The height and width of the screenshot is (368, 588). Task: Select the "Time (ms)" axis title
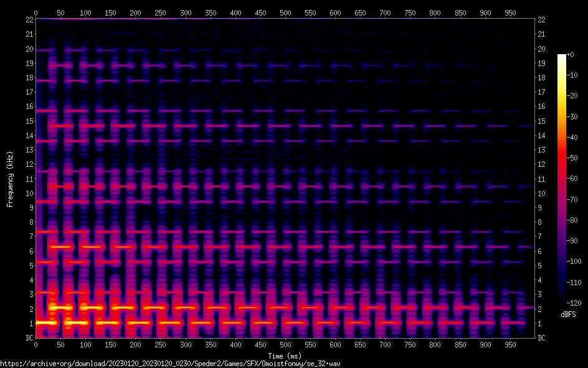tap(285, 356)
